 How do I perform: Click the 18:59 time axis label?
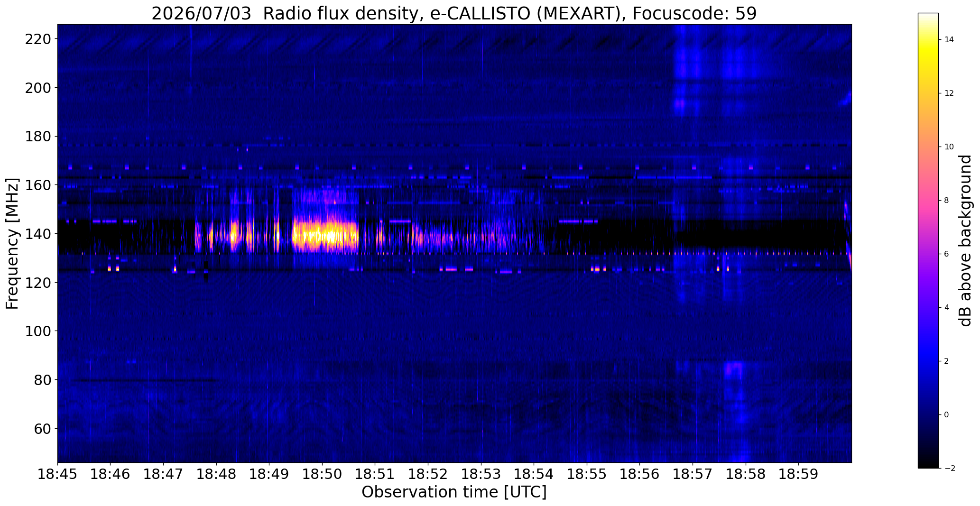(x=799, y=474)
